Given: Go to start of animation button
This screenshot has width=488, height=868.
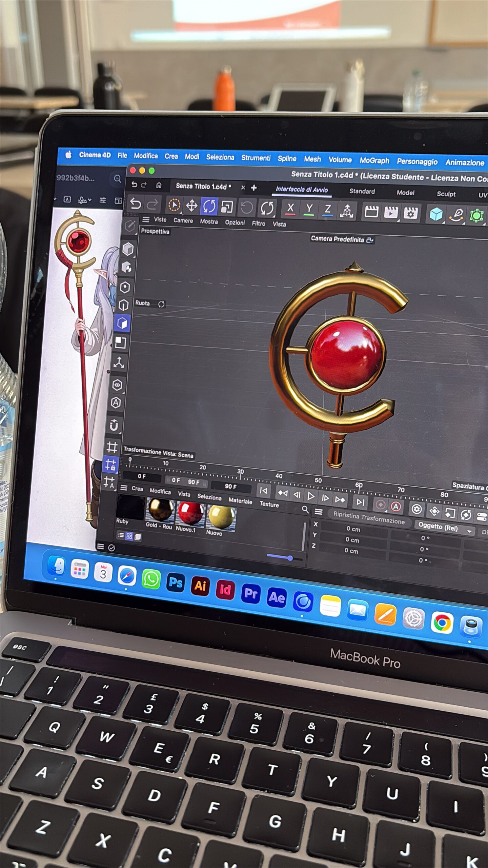Looking at the screenshot, I should pos(263,491).
